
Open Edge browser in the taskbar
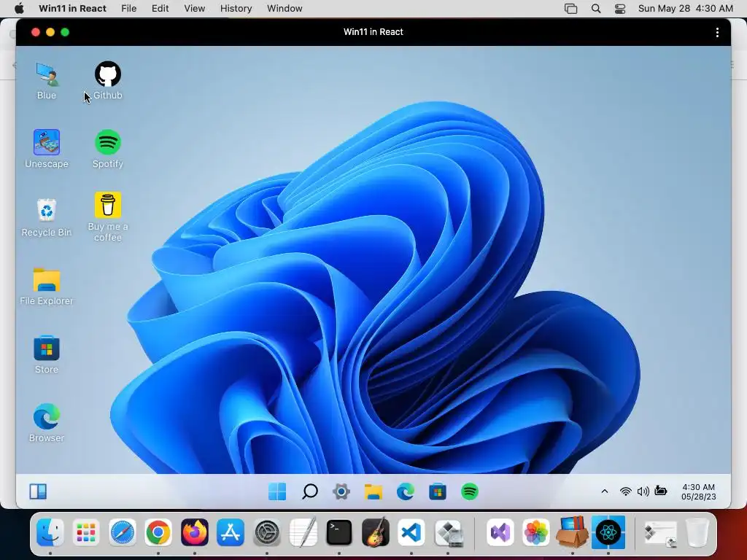point(406,491)
